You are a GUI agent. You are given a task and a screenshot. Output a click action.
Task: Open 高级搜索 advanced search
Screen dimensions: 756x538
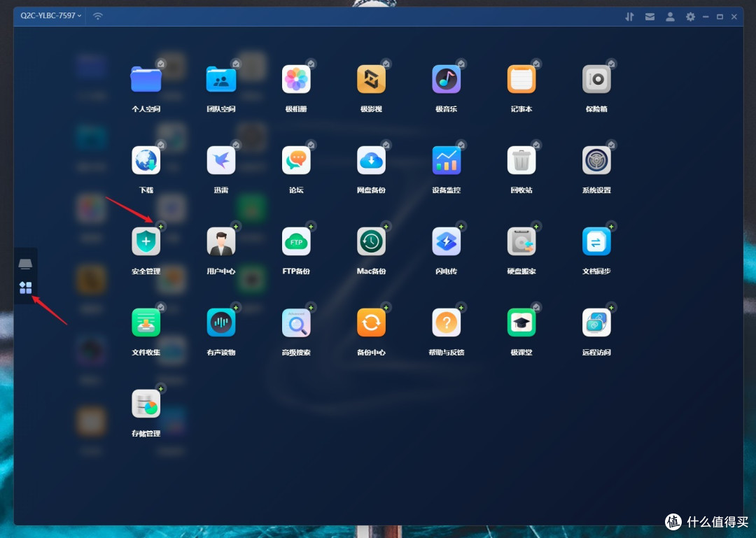pos(296,322)
